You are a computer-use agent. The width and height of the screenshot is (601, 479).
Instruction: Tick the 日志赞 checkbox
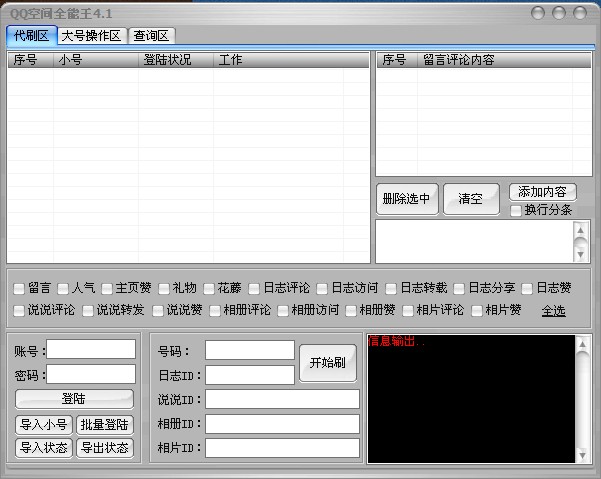pyautogui.click(x=527, y=288)
